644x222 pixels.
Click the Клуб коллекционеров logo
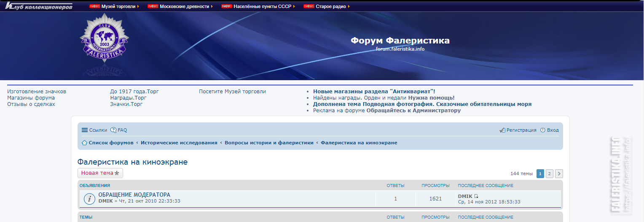pyautogui.click(x=39, y=6)
